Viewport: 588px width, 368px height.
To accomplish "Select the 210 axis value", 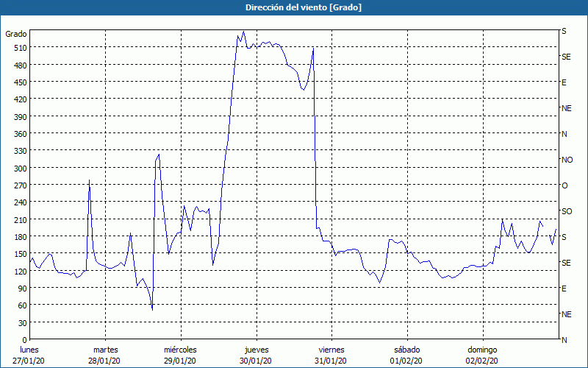I will pyautogui.click(x=20, y=219).
